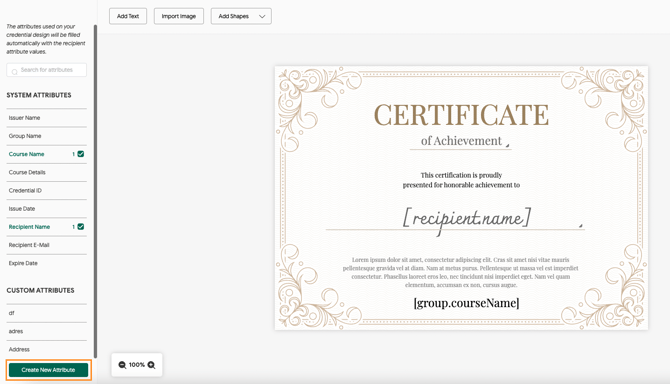The height and width of the screenshot is (384, 670).
Task: Uncheck the Course Name attribute checkbox
Action: [x=81, y=154]
